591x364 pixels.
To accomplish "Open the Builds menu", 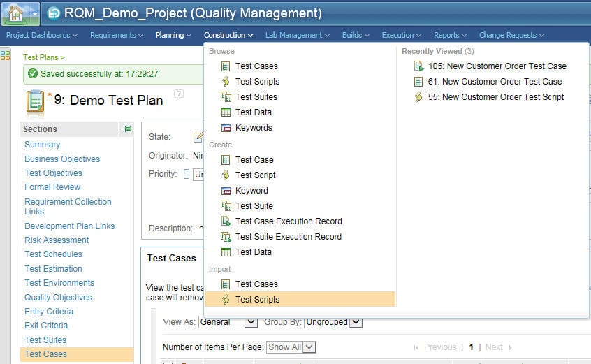I will 356,35.
